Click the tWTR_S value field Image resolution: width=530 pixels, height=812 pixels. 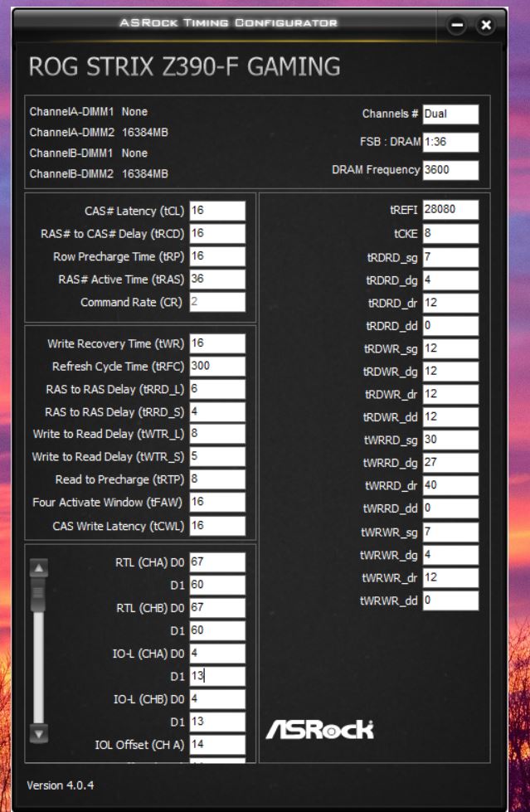pyautogui.click(x=217, y=456)
